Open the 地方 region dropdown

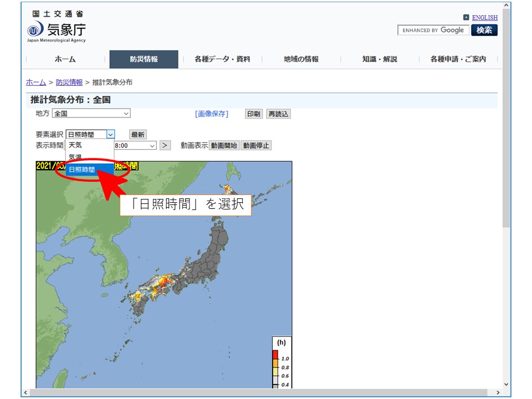coord(91,114)
